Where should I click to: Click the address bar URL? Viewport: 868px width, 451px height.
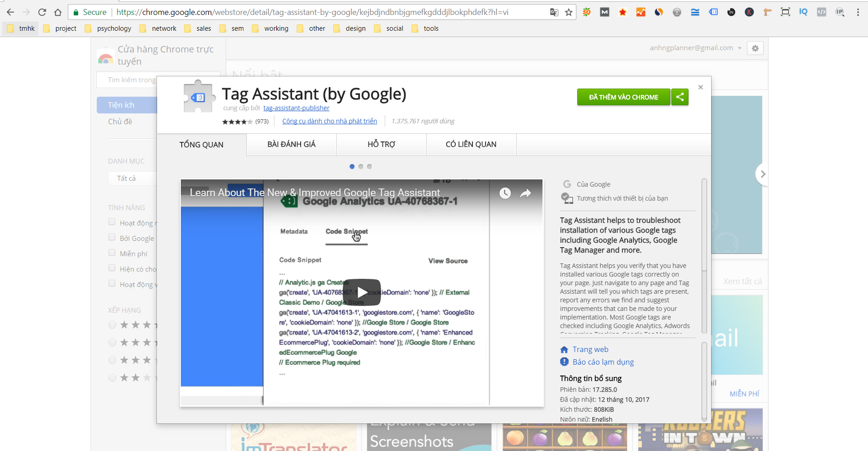click(312, 12)
